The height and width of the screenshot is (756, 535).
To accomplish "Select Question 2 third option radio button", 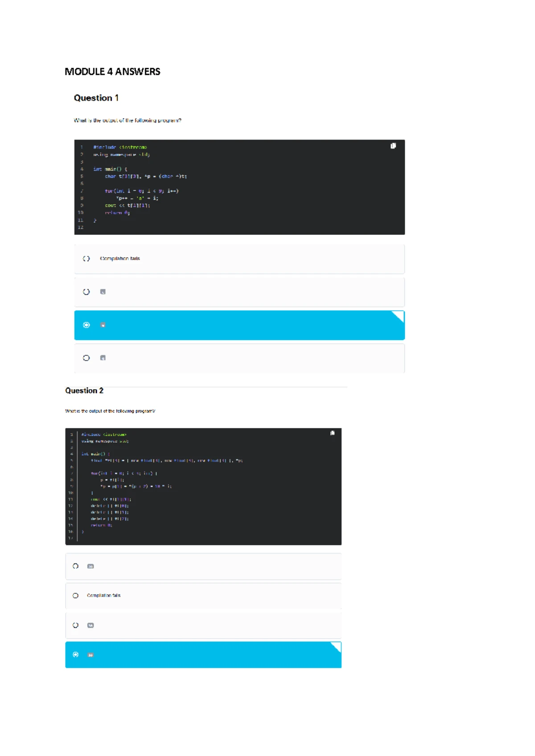I will (x=75, y=625).
